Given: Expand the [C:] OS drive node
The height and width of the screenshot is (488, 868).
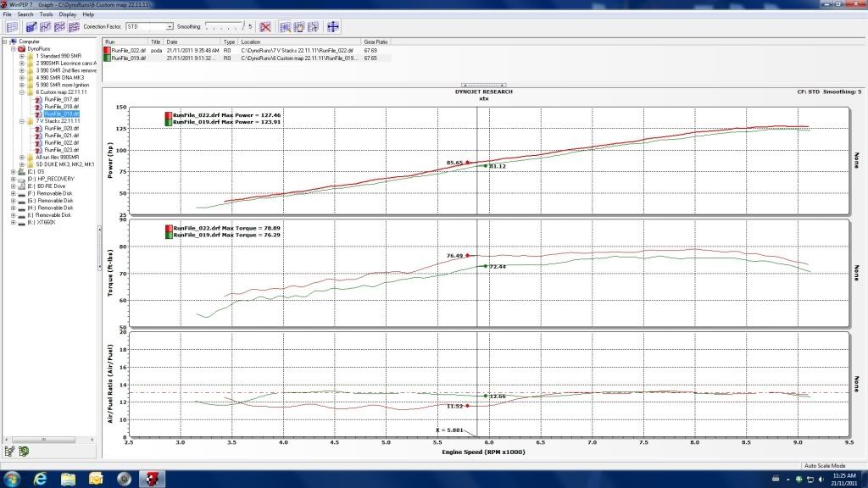Looking at the screenshot, I should click(13, 171).
